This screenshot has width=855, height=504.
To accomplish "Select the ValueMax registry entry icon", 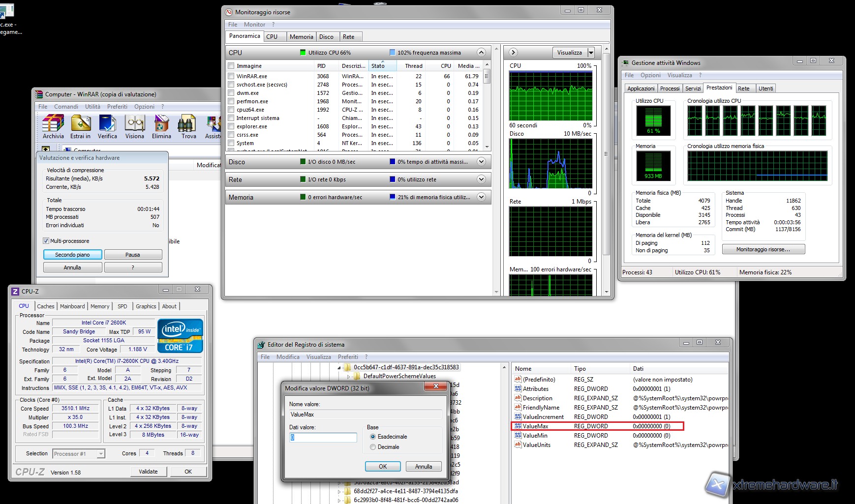I will [518, 426].
